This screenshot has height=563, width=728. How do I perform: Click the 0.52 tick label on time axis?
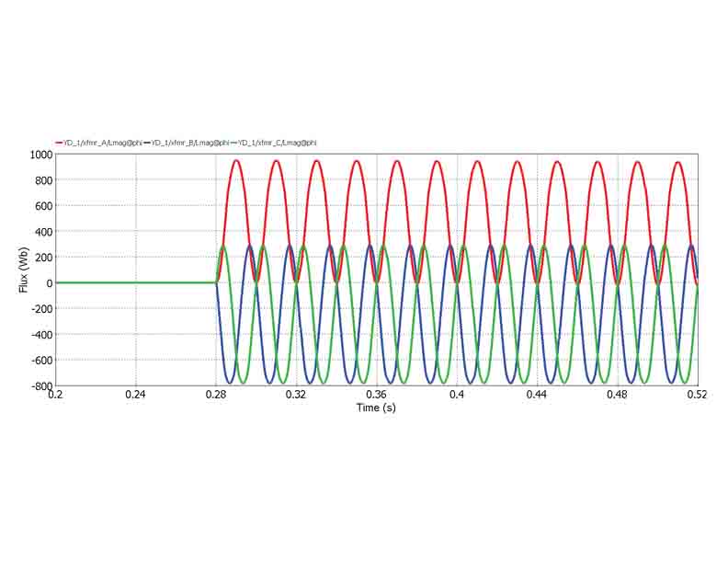[x=697, y=395]
